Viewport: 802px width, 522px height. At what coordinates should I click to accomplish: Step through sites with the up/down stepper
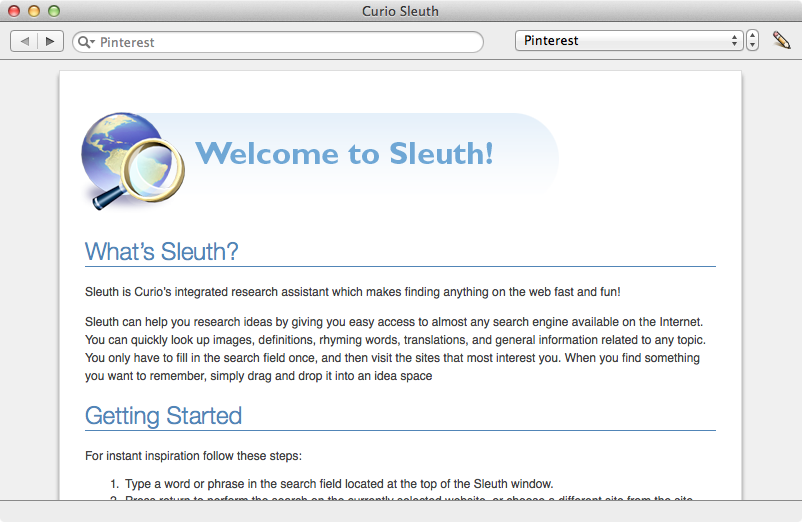752,40
